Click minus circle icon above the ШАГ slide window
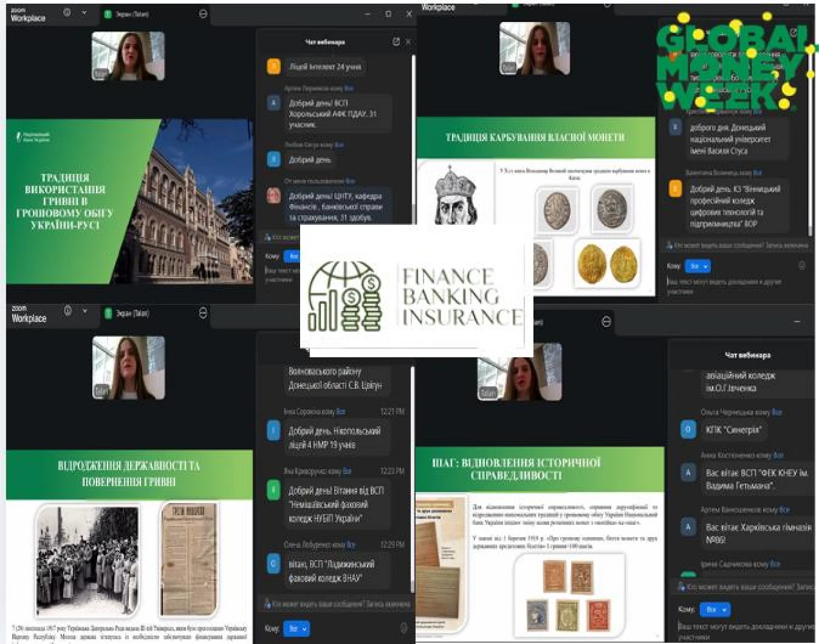 point(606,321)
